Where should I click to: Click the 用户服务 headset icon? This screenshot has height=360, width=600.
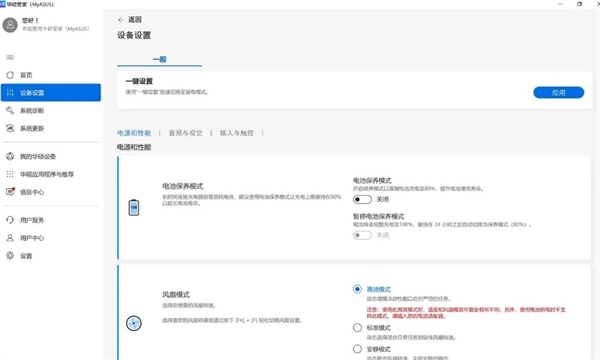pos(10,220)
